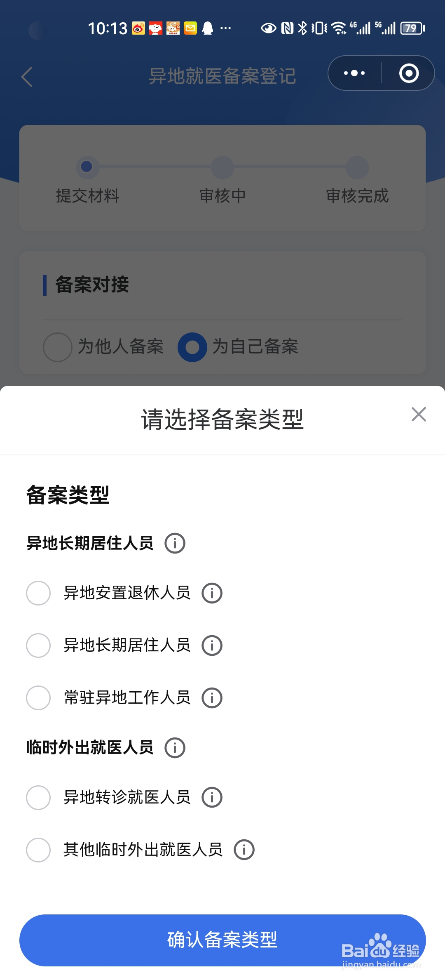
Task: Tap info icon next to 异地转诊就医人员
Action: point(212,797)
